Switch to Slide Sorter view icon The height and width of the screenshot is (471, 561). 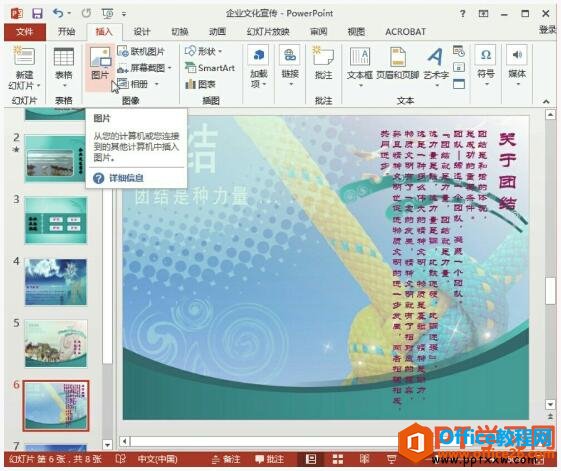337,459
